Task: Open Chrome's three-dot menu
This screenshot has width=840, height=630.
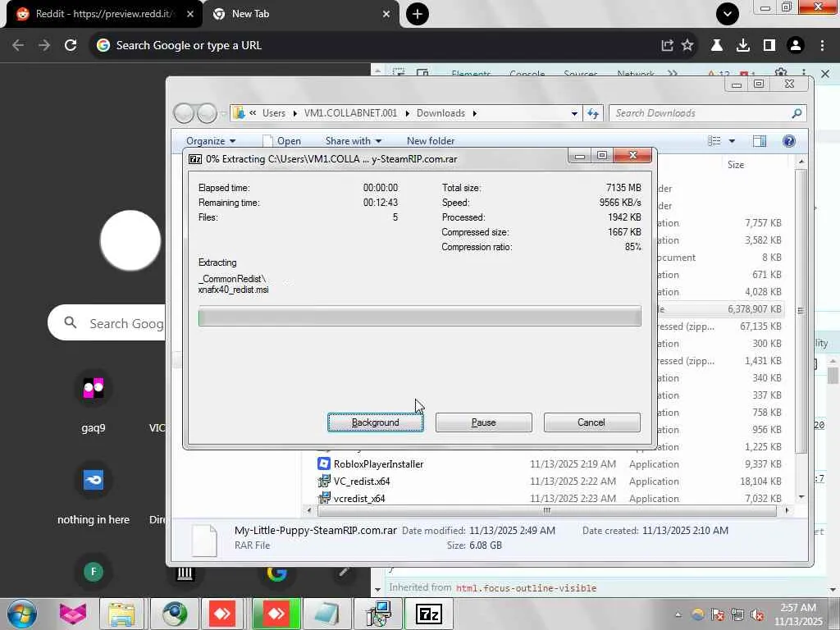Action: pyautogui.click(x=822, y=46)
